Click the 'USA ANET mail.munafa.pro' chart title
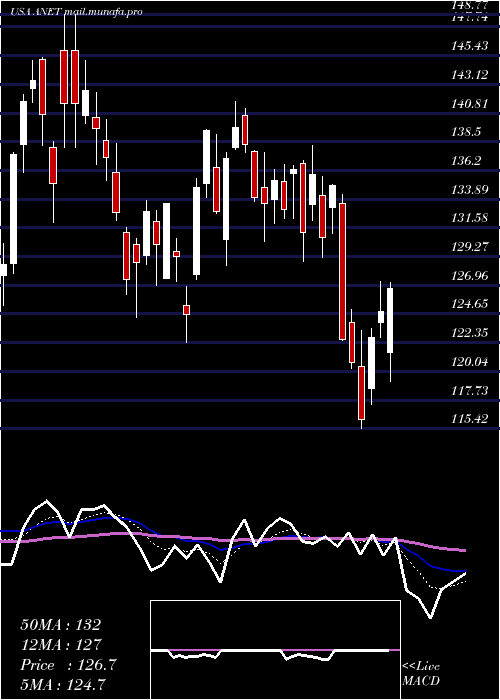This screenshot has height=700, width=500. [x=78, y=12]
